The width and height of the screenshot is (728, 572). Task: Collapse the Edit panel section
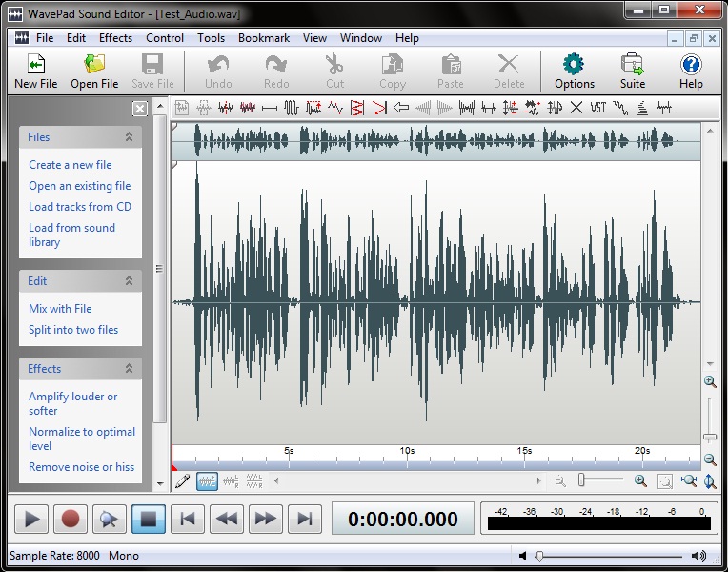pos(129,280)
